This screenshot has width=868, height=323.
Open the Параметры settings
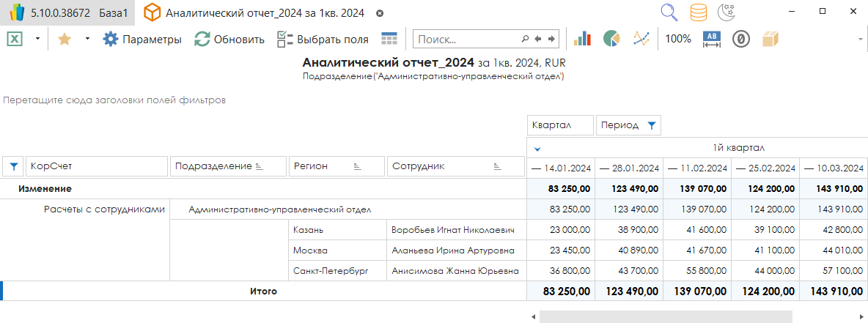[142, 39]
